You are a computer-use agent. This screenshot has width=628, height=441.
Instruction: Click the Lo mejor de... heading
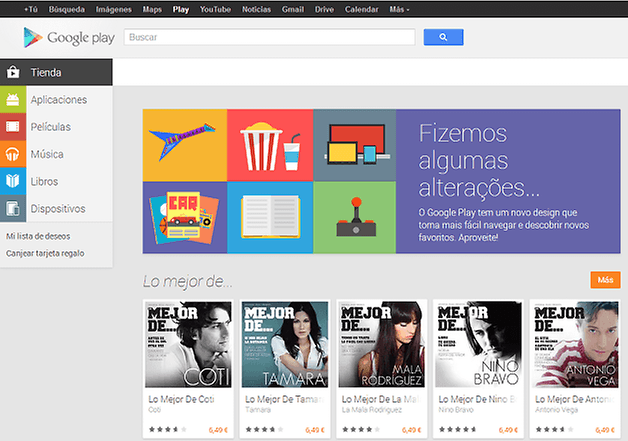tap(187, 282)
